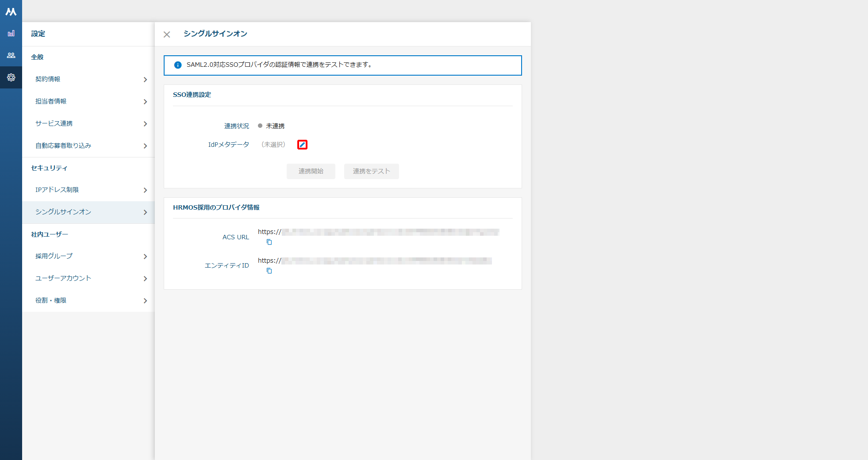Open サービス連携 settings
Screen dimensions: 868x460
(x=88, y=123)
